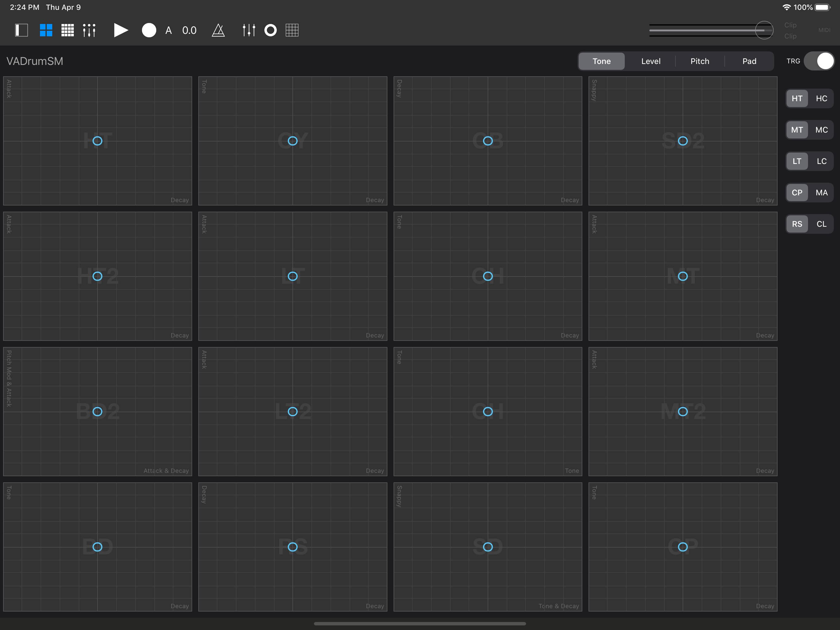The height and width of the screenshot is (630, 840).
Task: Select RS in the RS/CL switch
Action: tap(797, 224)
